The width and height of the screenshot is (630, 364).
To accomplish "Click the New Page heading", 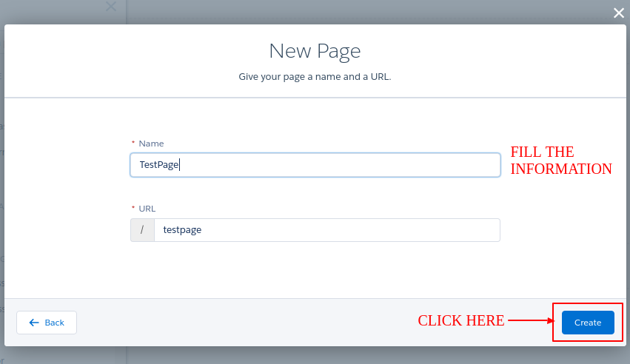I will (315, 51).
